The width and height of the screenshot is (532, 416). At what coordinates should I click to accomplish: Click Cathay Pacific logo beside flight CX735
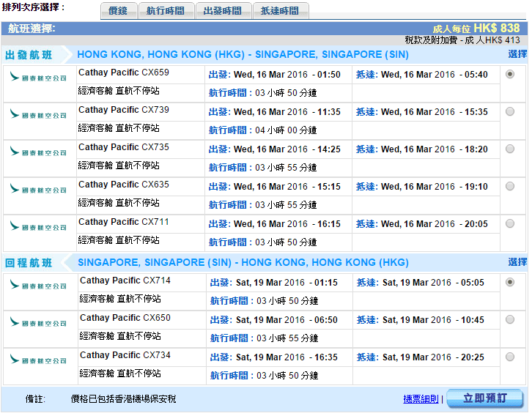[39, 152]
